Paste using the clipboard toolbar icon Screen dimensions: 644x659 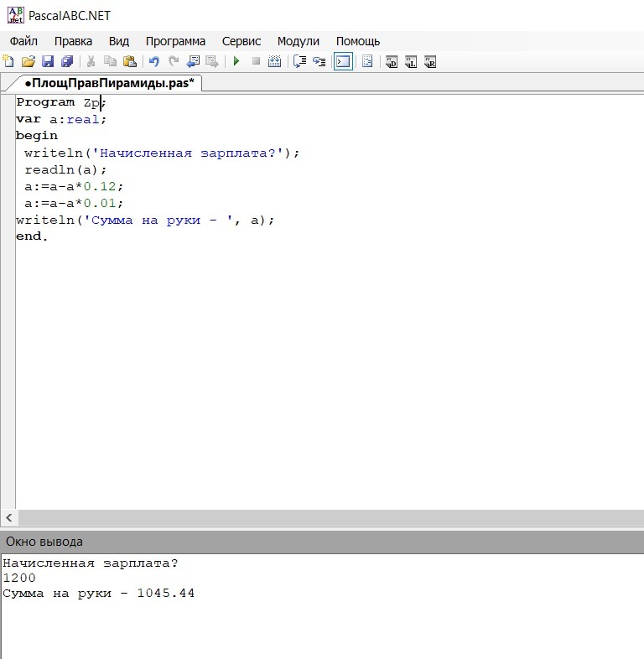click(129, 61)
